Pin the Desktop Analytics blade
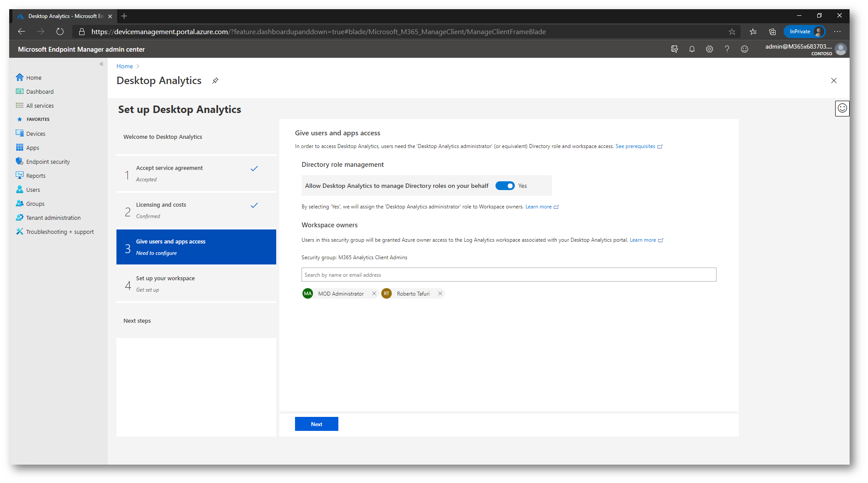 [215, 81]
